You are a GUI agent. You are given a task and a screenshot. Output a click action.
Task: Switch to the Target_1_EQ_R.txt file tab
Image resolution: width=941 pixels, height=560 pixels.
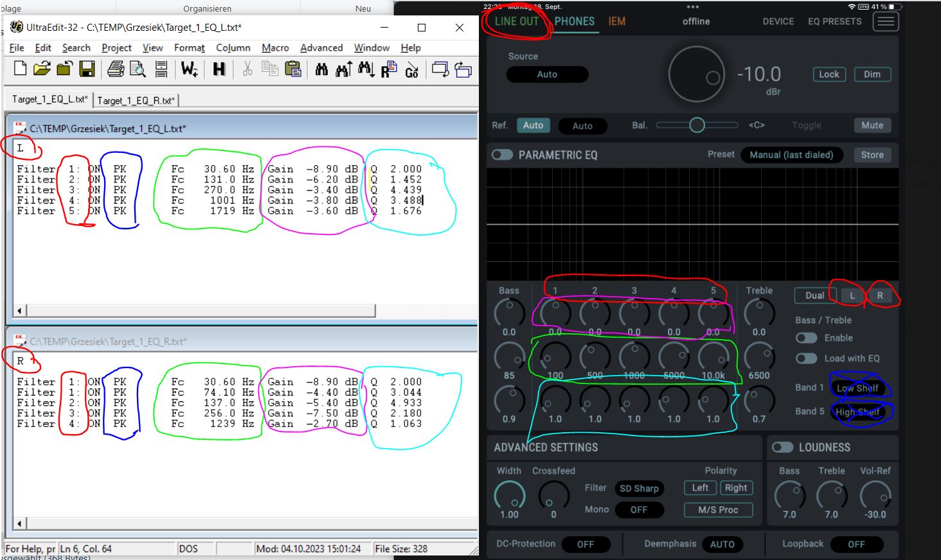pyautogui.click(x=136, y=100)
